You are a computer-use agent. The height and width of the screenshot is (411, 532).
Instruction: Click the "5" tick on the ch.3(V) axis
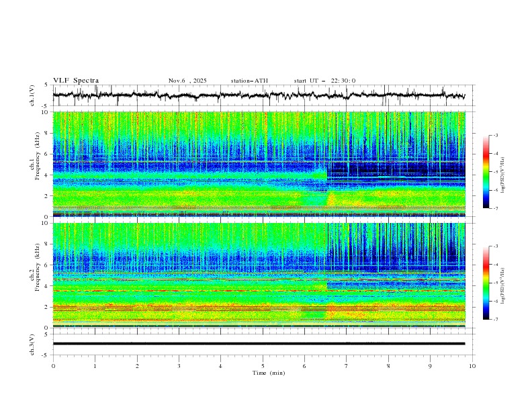pos(47,334)
